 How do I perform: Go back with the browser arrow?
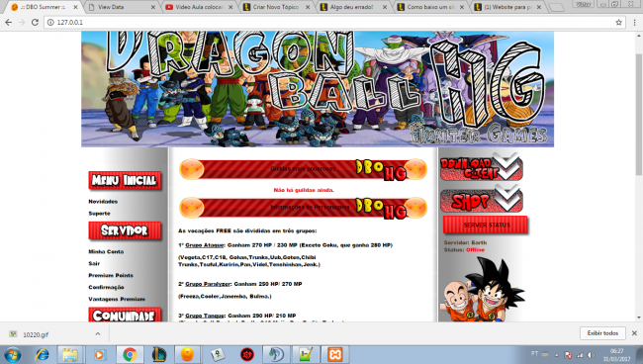click(9, 23)
